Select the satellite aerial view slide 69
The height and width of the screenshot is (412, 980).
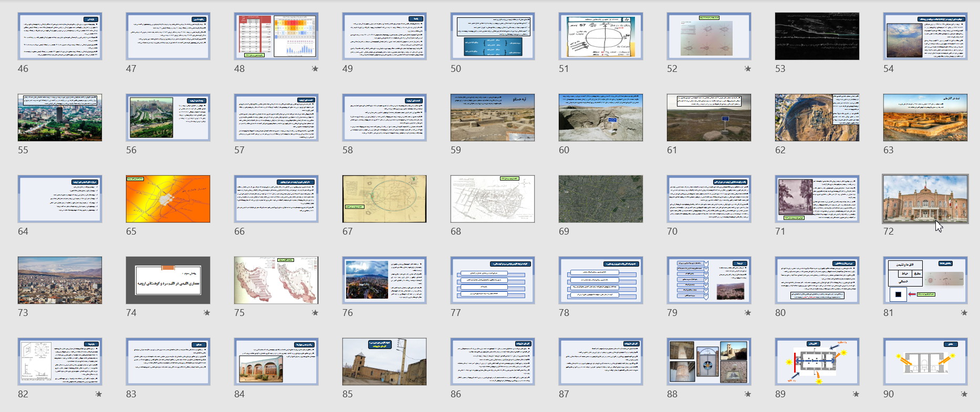point(600,199)
